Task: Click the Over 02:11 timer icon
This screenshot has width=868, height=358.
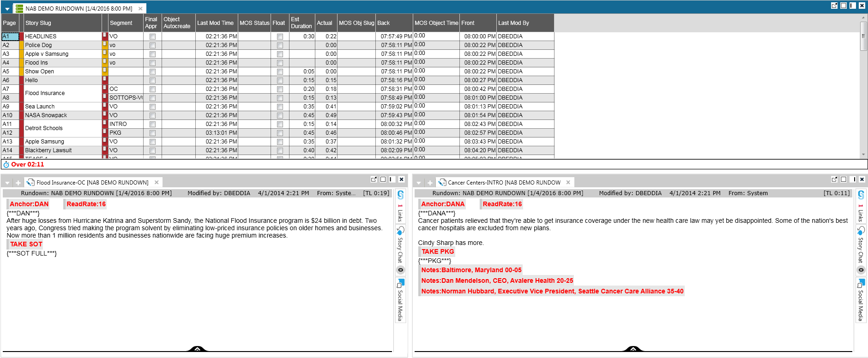Action: click(6, 165)
